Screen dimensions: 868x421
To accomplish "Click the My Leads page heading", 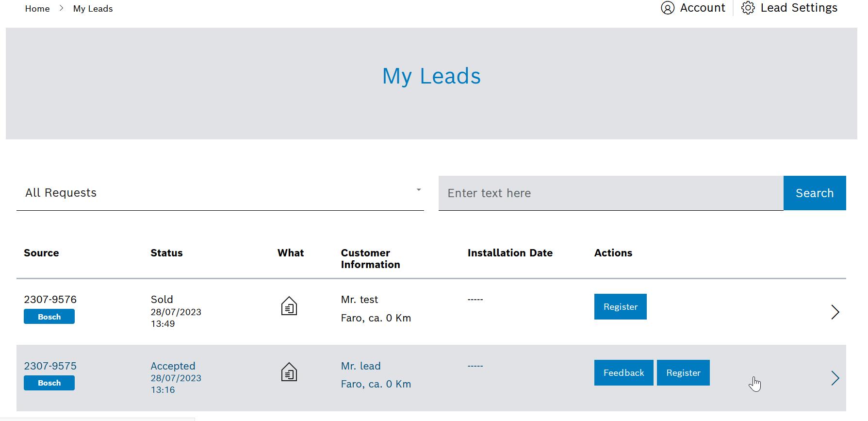I will click(x=431, y=76).
